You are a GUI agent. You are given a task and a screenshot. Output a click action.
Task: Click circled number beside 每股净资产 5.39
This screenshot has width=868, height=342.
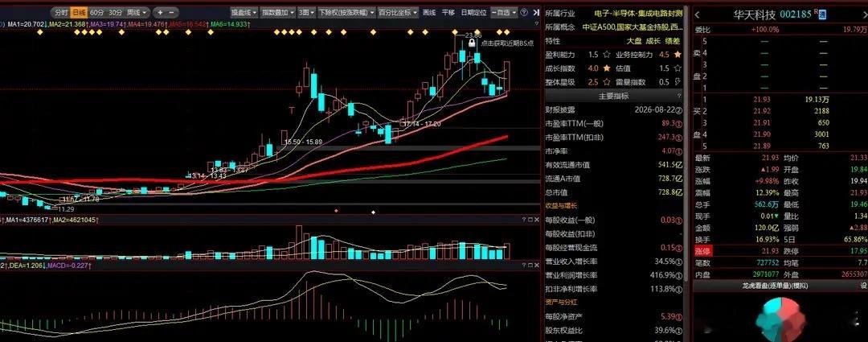679,316
